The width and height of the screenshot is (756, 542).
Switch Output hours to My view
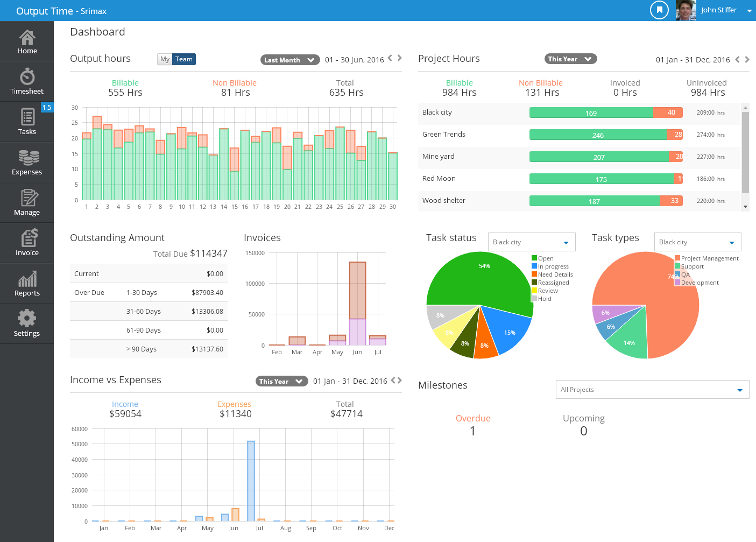tap(165, 59)
